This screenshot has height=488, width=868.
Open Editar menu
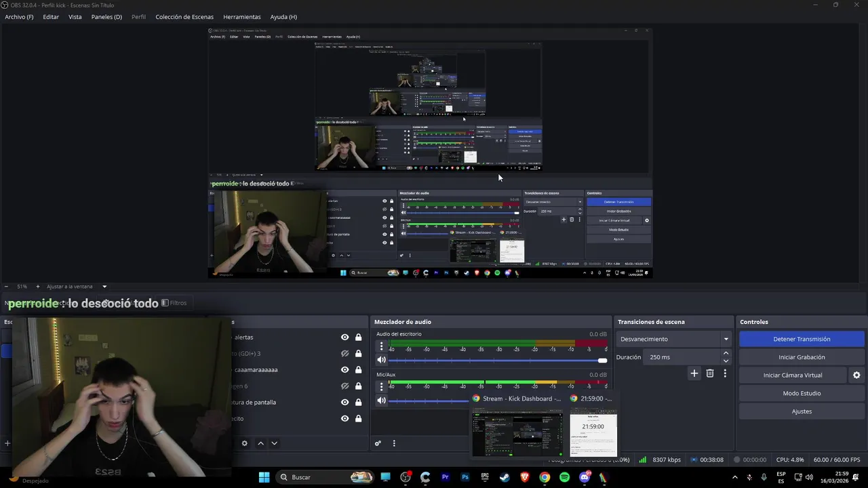click(51, 17)
